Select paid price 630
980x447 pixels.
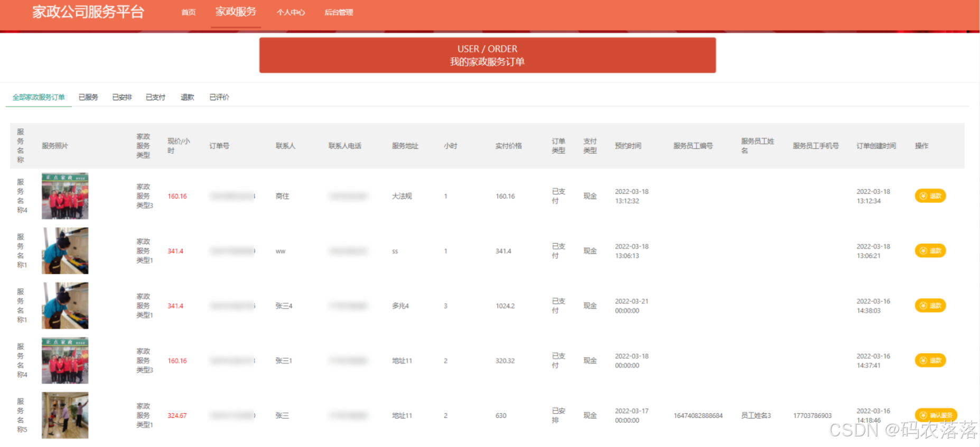coord(501,416)
